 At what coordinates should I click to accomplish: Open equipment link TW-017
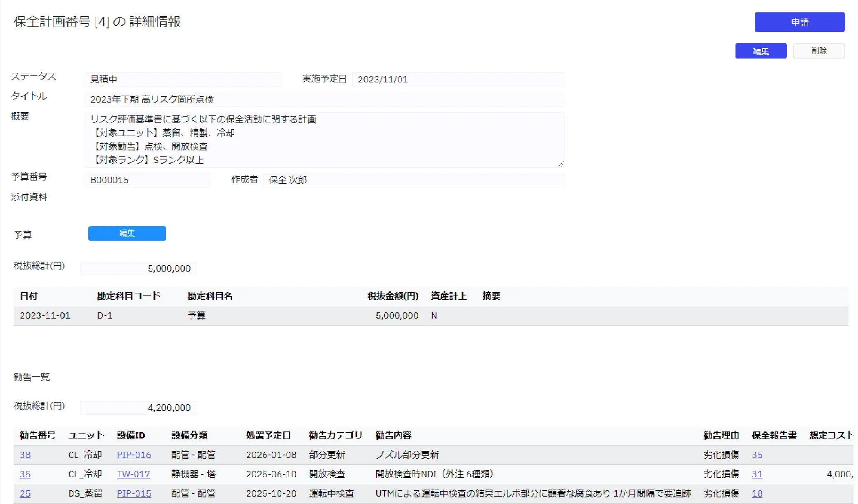(133, 474)
